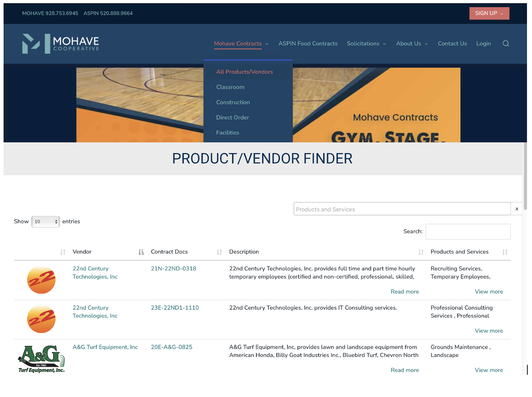Open 22nd Century Technologies vendor for 21N-22ND-0318

[95, 273]
